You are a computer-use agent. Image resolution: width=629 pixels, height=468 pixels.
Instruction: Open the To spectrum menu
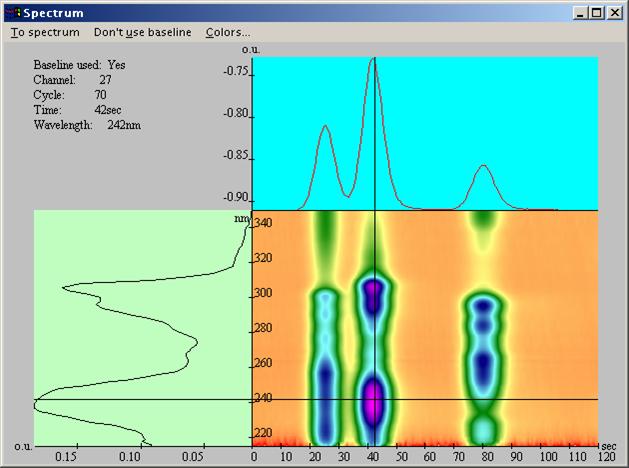point(45,32)
